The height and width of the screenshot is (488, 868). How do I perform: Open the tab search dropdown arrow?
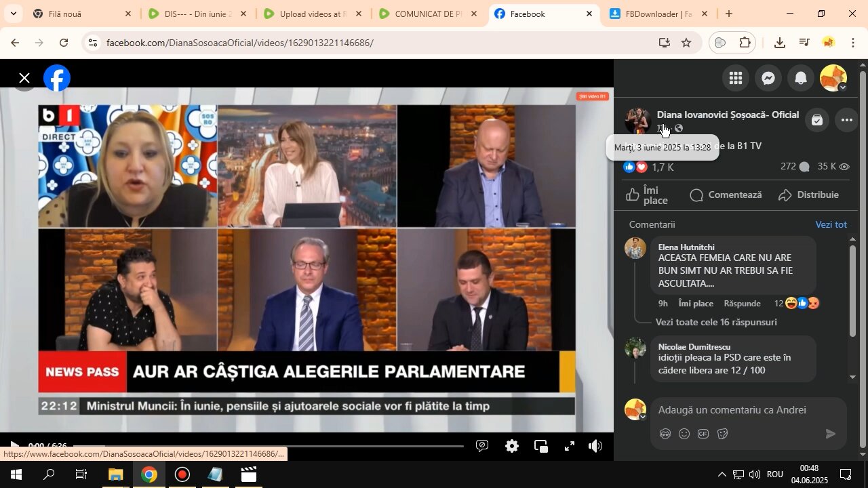point(13,14)
